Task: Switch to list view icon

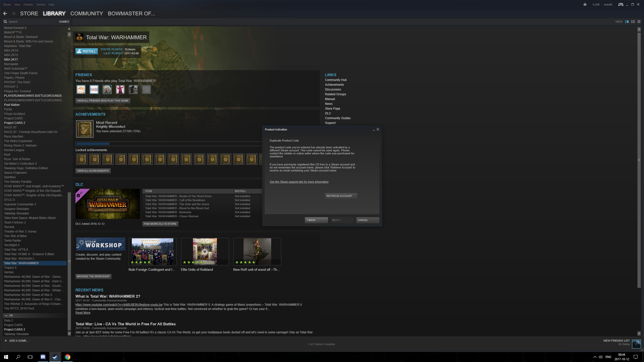Action: coord(633,22)
